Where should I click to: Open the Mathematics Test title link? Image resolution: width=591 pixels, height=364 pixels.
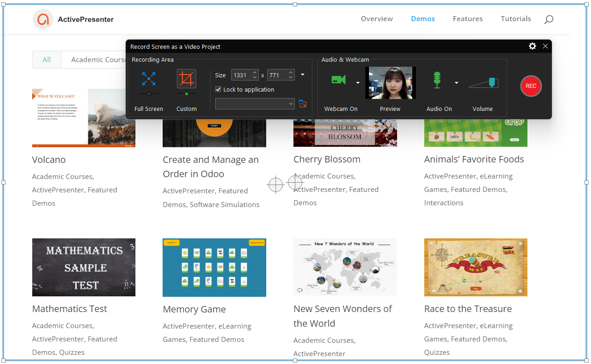click(70, 309)
